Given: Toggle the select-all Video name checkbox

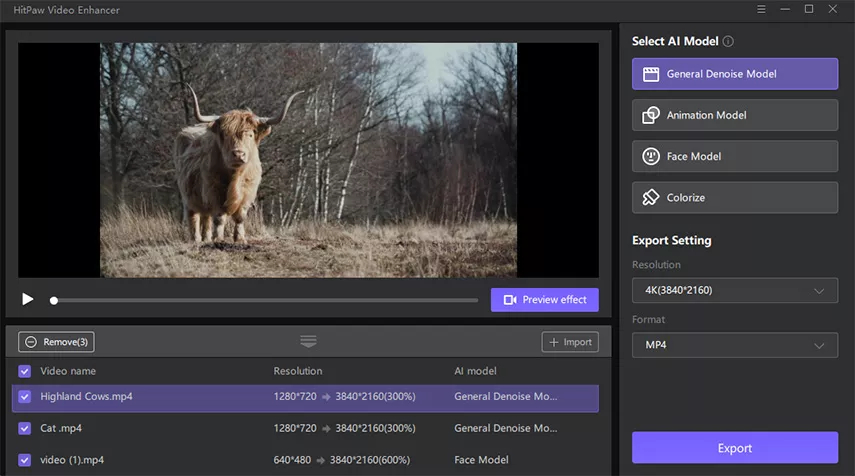Looking at the screenshot, I should tap(25, 371).
